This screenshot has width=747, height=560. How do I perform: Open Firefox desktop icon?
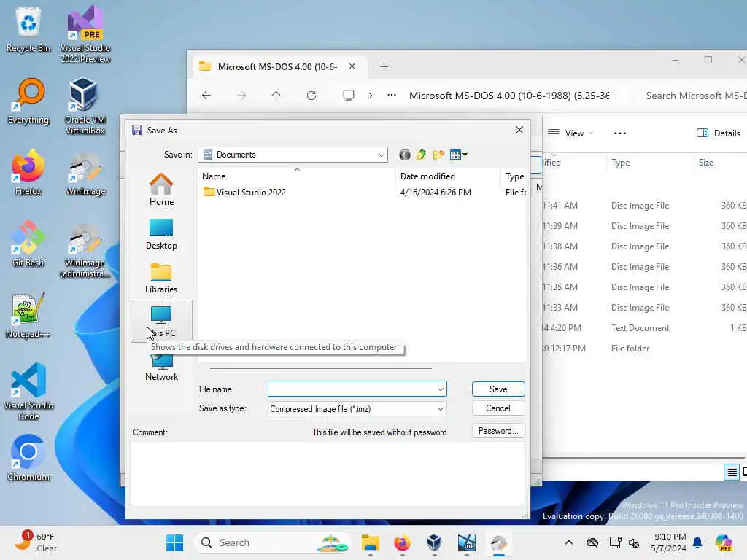pos(28,172)
